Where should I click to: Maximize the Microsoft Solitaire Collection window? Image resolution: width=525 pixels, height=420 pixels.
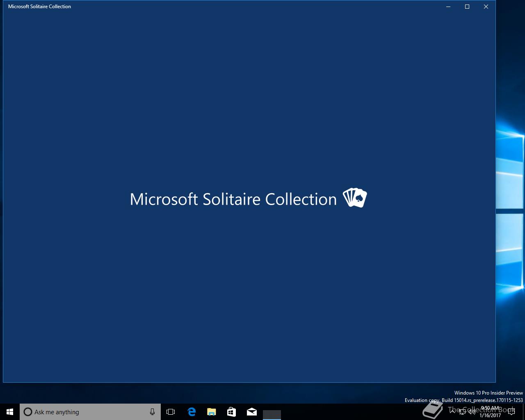pyautogui.click(x=467, y=7)
